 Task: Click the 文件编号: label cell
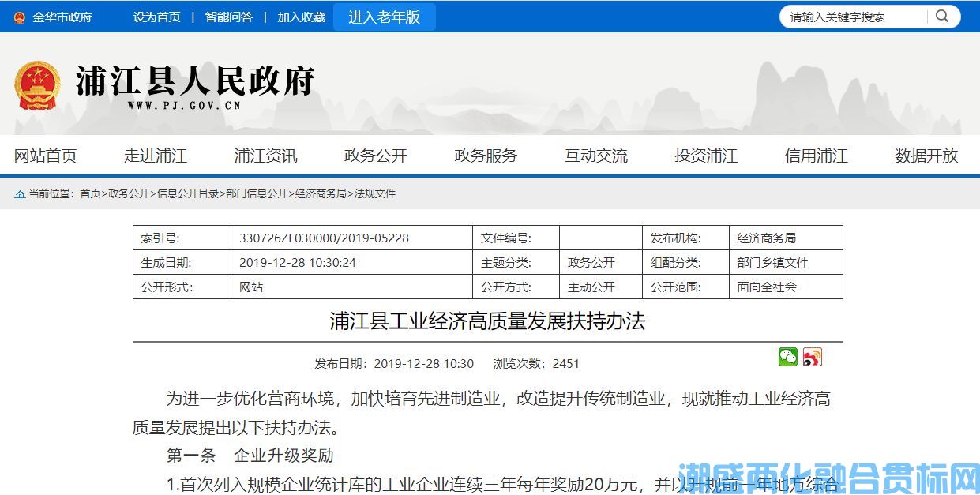point(516,238)
